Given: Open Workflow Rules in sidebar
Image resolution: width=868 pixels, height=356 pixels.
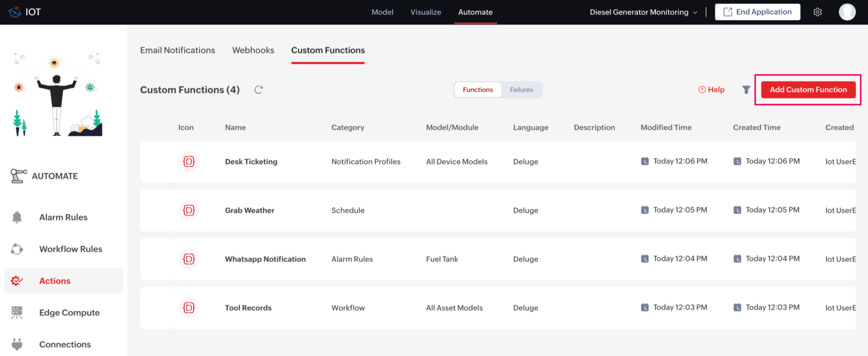Looking at the screenshot, I should [x=70, y=249].
